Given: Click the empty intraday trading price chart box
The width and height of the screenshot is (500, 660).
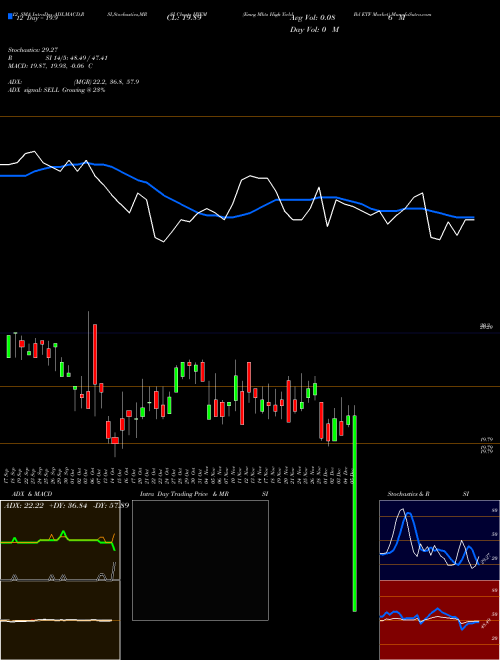Looking at the screenshot, I should click(200, 560).
